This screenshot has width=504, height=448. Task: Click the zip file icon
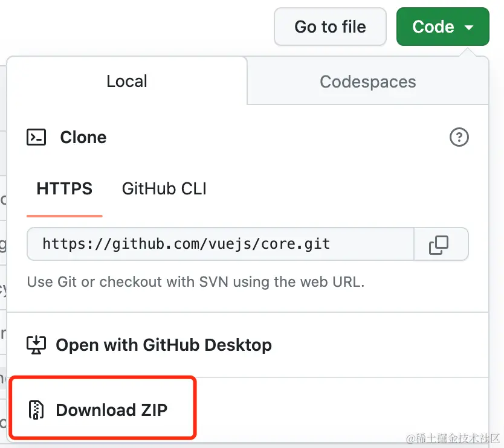[36, 410]
